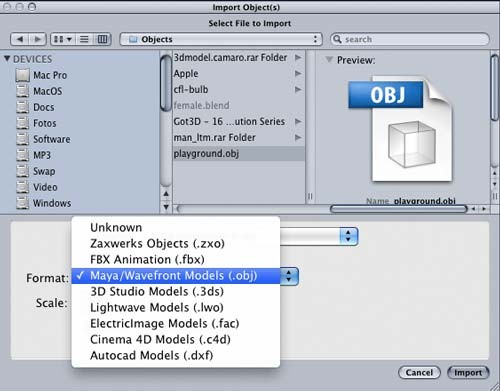Expand the cfl-bulb folder arrow

298,89
